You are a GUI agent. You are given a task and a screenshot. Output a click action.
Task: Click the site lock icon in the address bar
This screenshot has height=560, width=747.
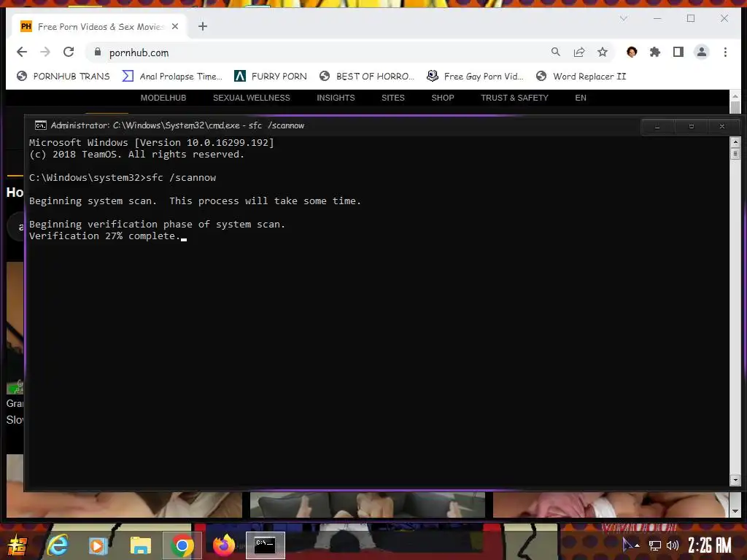point(98,52)
